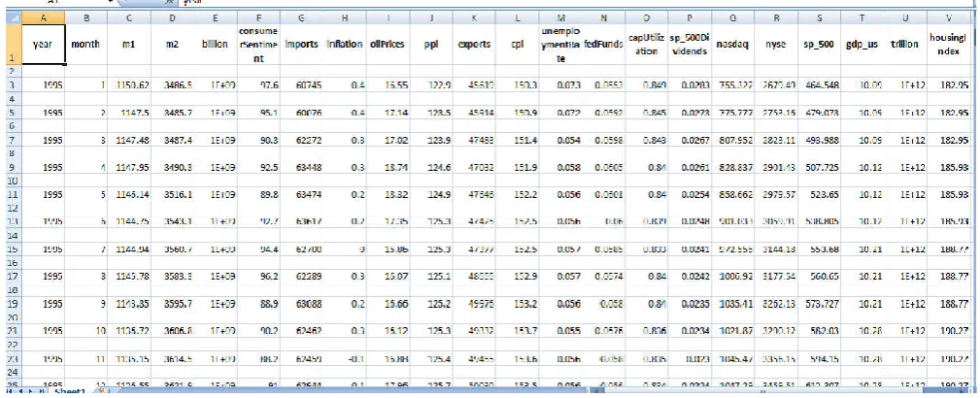
Task: Select the 'm1' column header cell
Action: [129, 45]
